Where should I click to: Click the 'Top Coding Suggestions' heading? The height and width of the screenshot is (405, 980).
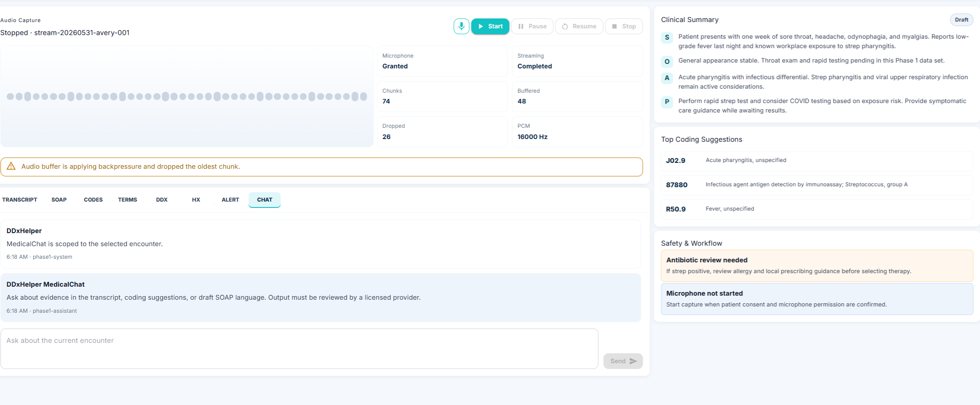pyautogui.click(x=701, y=139)
